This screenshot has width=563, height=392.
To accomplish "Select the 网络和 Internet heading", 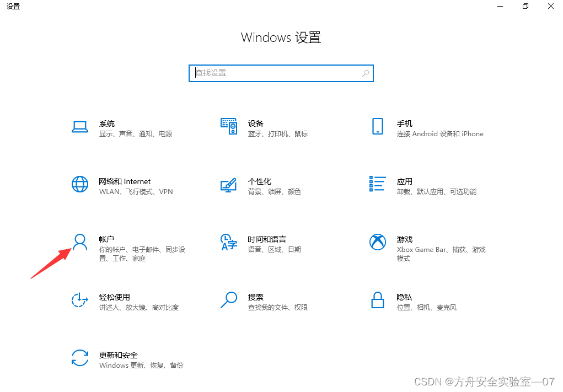I will click(125, 181).
